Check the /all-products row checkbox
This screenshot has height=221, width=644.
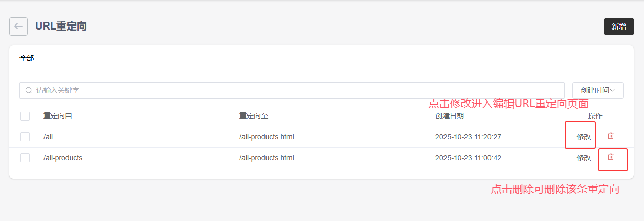25,158
